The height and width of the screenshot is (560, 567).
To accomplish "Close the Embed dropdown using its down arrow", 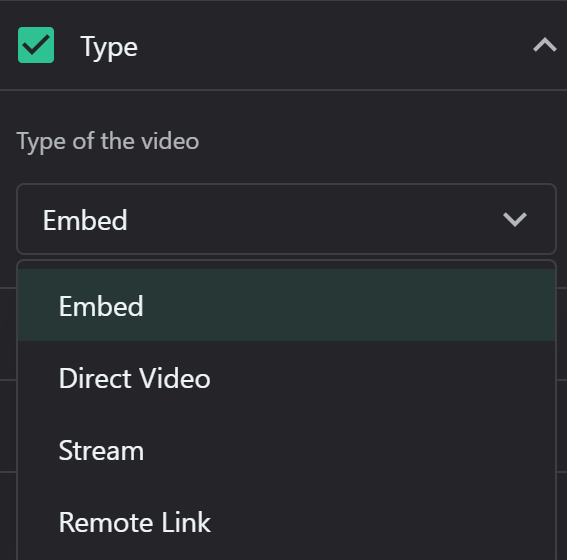I will click(515, 219).
